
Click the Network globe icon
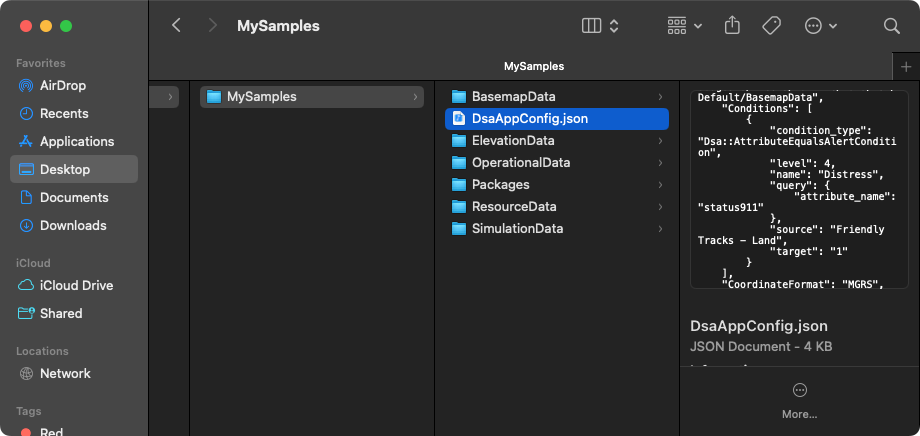click(x=26, y=373)
